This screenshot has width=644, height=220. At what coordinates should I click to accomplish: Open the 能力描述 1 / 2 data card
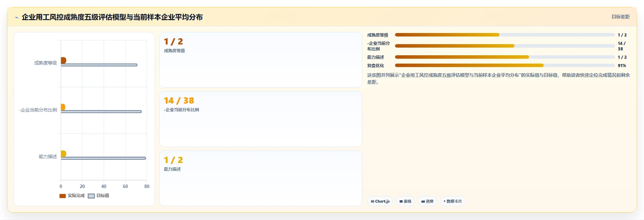point(261,178)
